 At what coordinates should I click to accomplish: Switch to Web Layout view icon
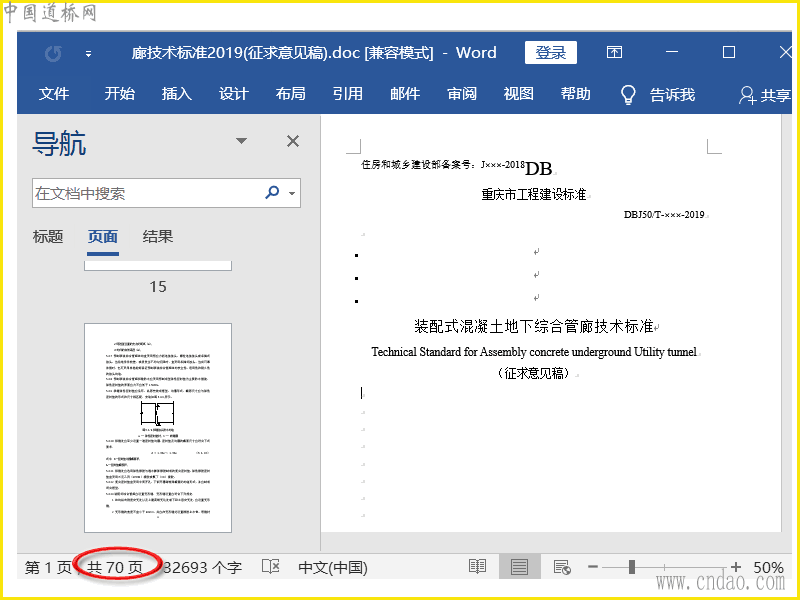562,567
